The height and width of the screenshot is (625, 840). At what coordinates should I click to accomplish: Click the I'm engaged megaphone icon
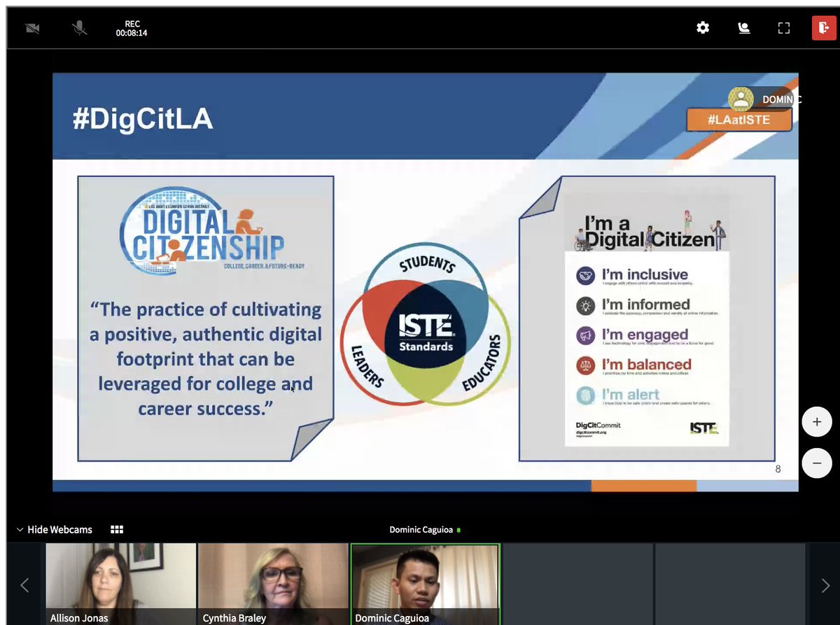(585, 335)
